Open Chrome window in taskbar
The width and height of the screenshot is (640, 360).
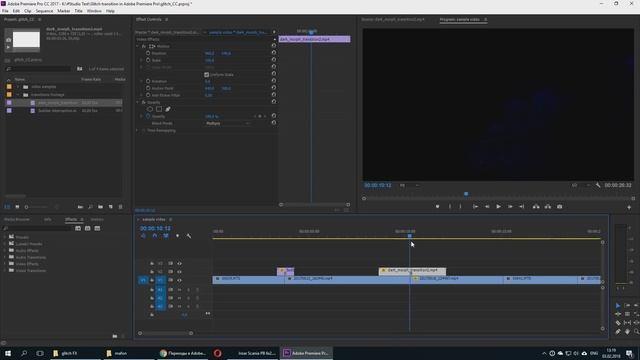(x=182, y=353)
